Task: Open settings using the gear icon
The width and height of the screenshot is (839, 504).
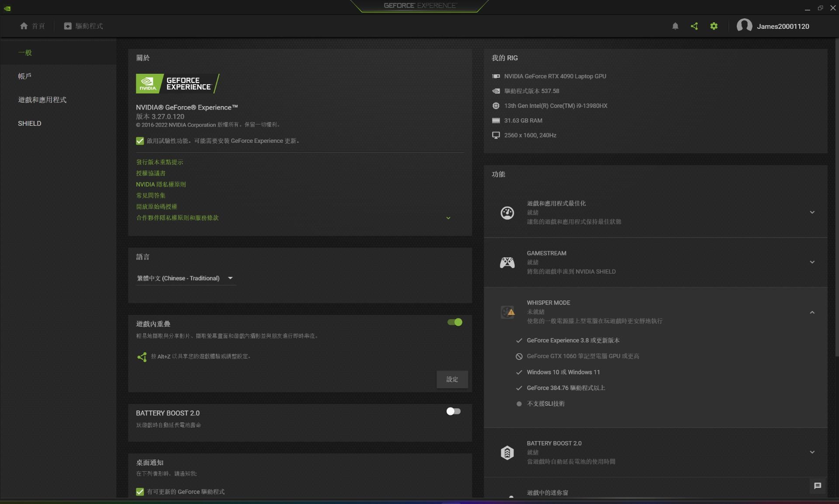Action: click(714, 26)
